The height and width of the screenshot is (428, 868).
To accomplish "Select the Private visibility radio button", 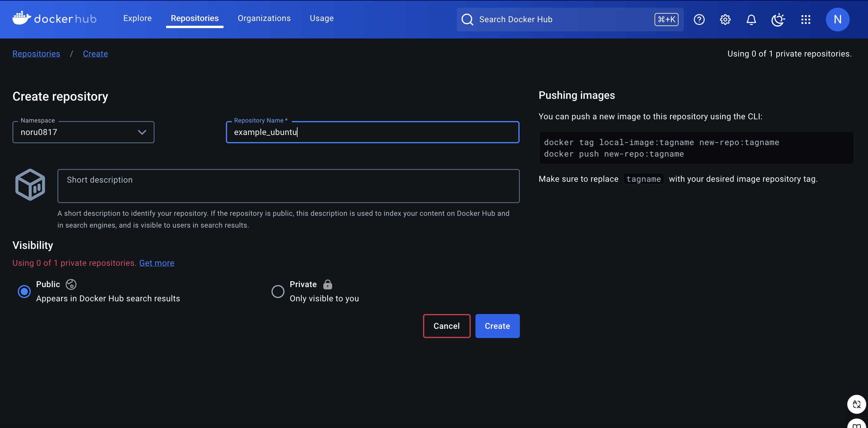I will pyautogui.click(x=278, y=292).
